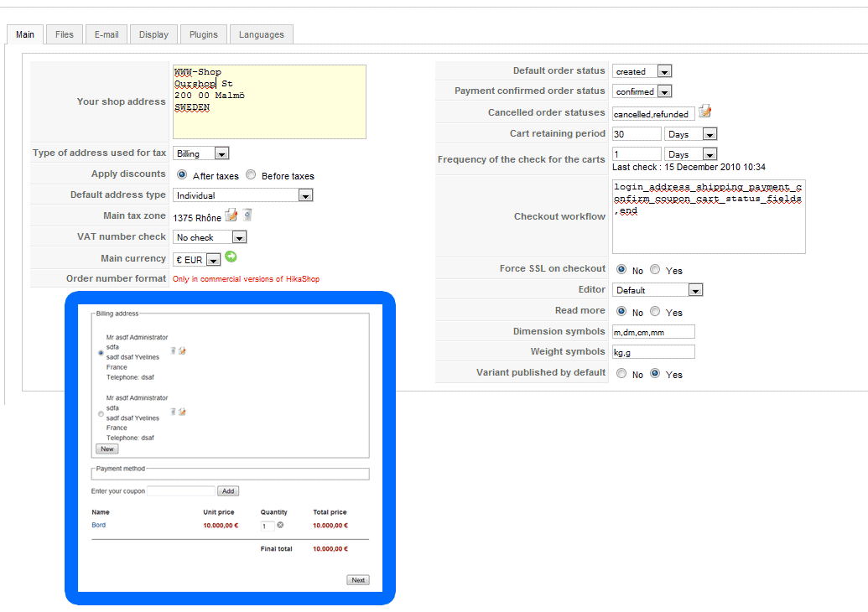Open the Cart retaining period Days dropdown
The width and height of the screenshot is (868, 612).
click(691, 134)
